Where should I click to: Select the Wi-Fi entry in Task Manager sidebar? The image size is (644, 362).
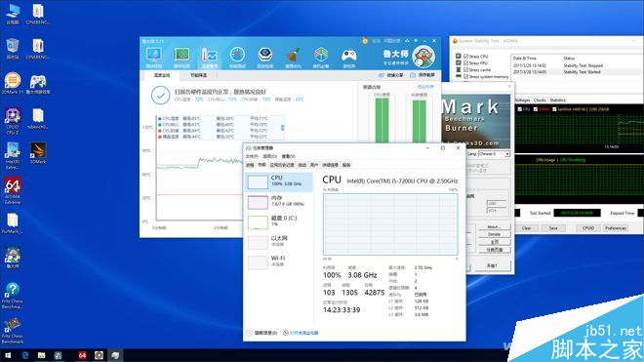pyautogui.click(x=279, y=261)
